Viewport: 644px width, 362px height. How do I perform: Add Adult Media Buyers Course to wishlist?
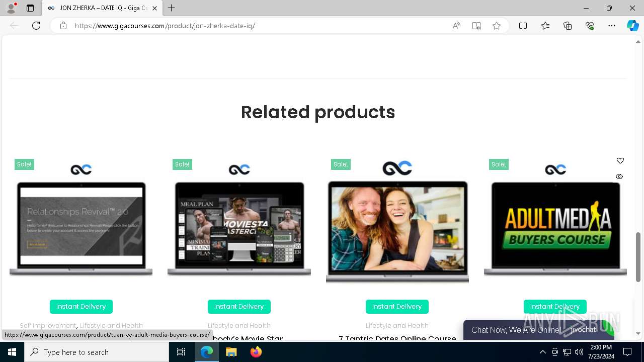tap(620, 161)
